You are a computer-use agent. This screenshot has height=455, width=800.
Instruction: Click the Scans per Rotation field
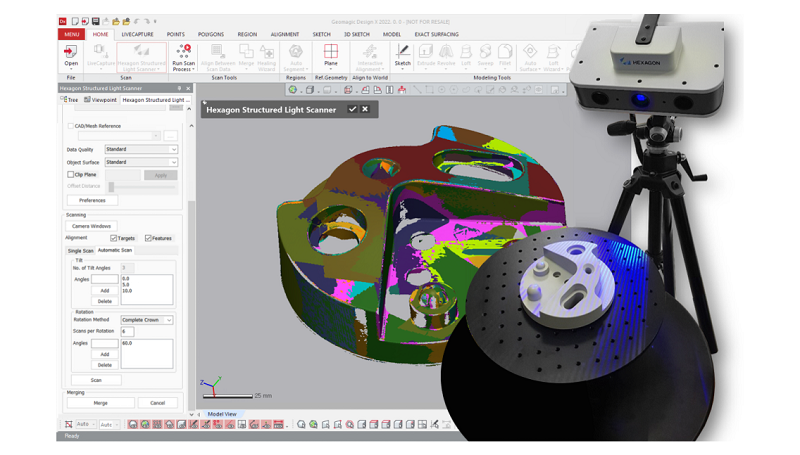click(127, 332)
